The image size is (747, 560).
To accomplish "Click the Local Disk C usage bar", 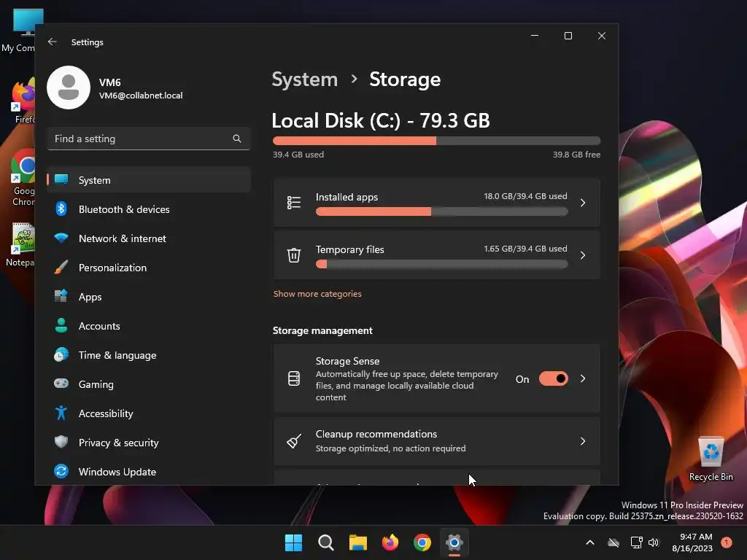I will (x=436, y=141).
